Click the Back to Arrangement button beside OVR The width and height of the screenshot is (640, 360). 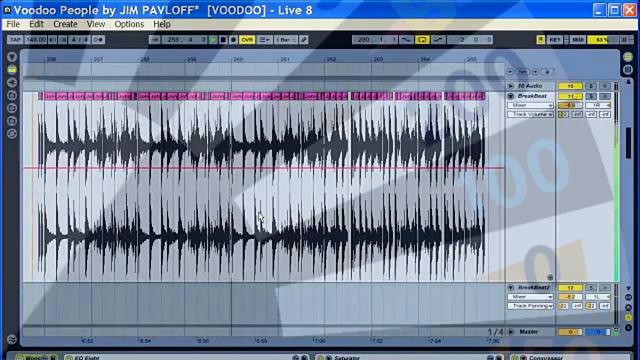point(264,40)
